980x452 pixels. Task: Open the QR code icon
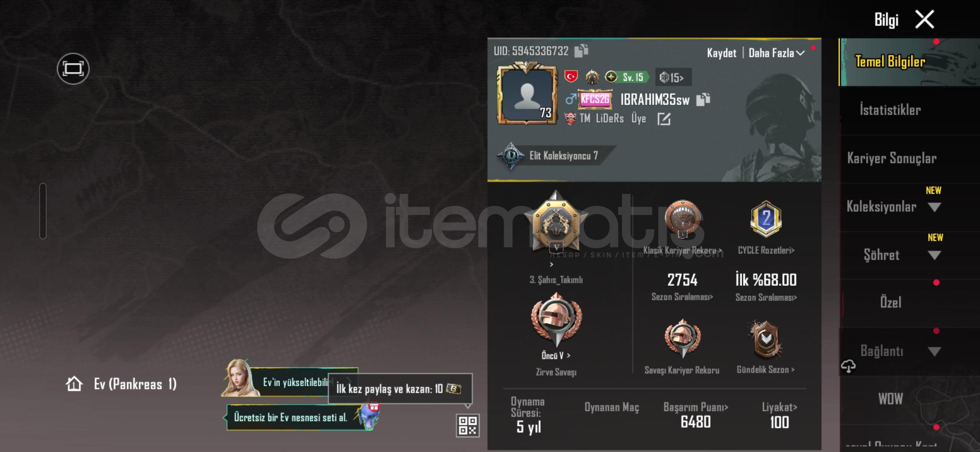(468, 425)
